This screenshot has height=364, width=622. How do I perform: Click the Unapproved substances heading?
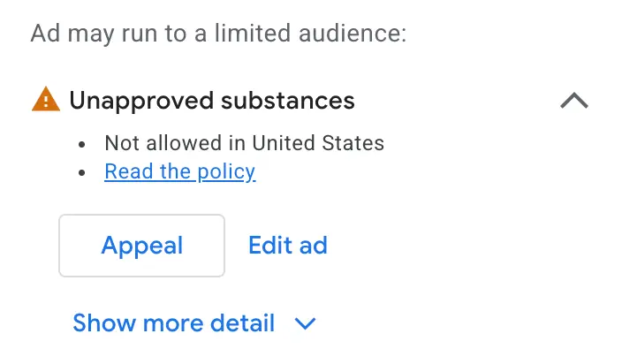212,101
